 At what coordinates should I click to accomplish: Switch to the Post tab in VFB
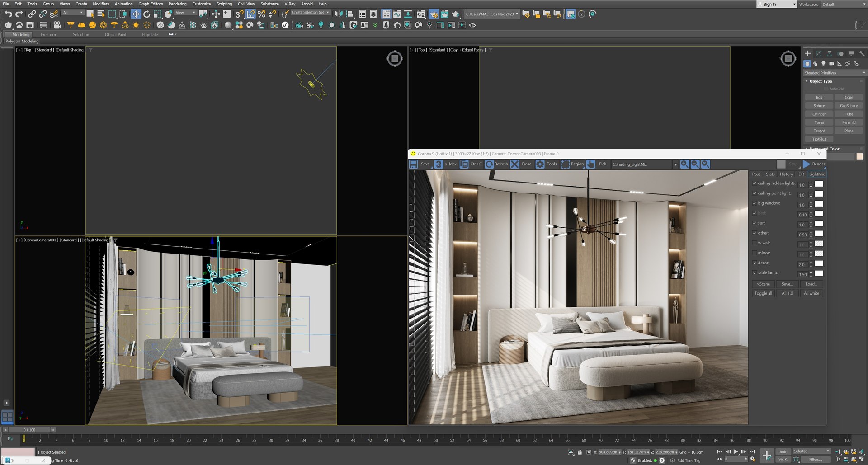[756, 174]
